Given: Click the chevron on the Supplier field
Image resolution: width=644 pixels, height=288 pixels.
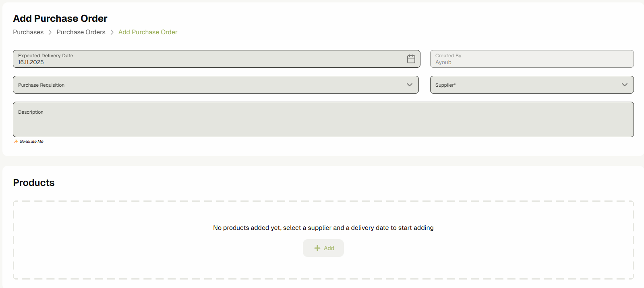Looking at the screenshot, I should click(625, 85).
